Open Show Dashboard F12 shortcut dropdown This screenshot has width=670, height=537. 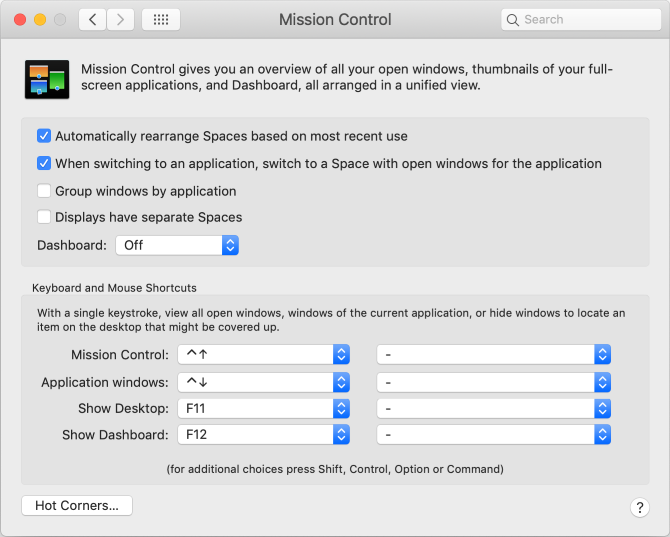264,435
